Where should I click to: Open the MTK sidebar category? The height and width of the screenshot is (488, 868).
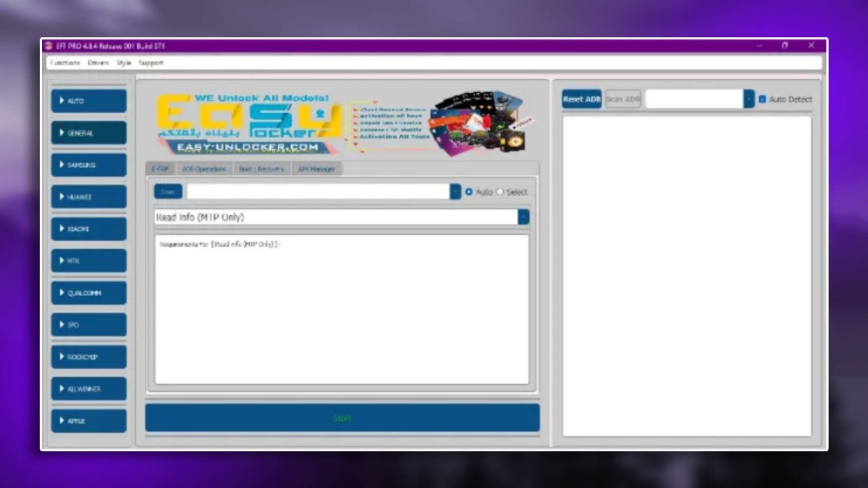pos(89,261)
